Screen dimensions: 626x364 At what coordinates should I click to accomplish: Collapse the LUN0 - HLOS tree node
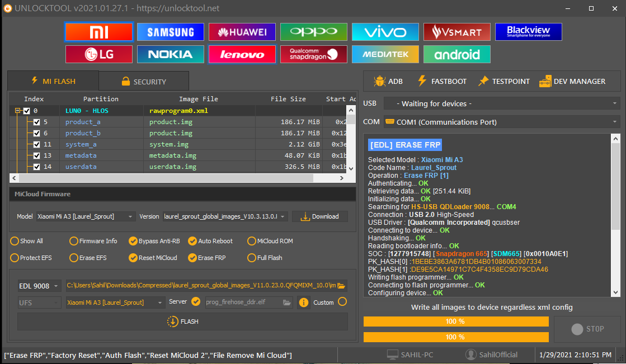pyautogui.click(x=17, y=111)
